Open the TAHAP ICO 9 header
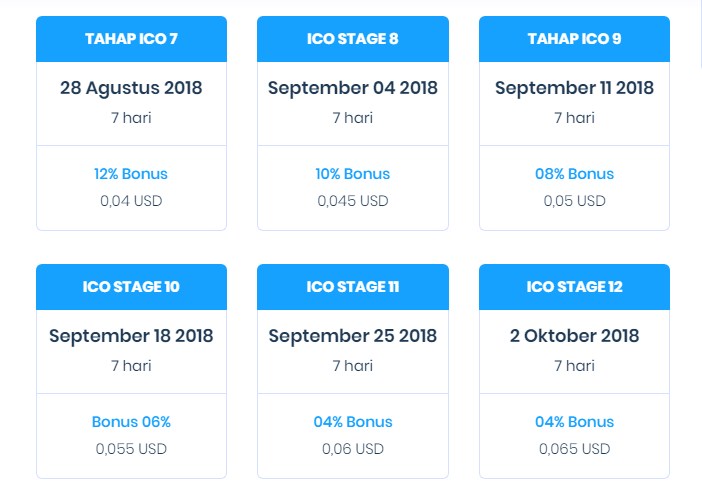 [574, 39]
